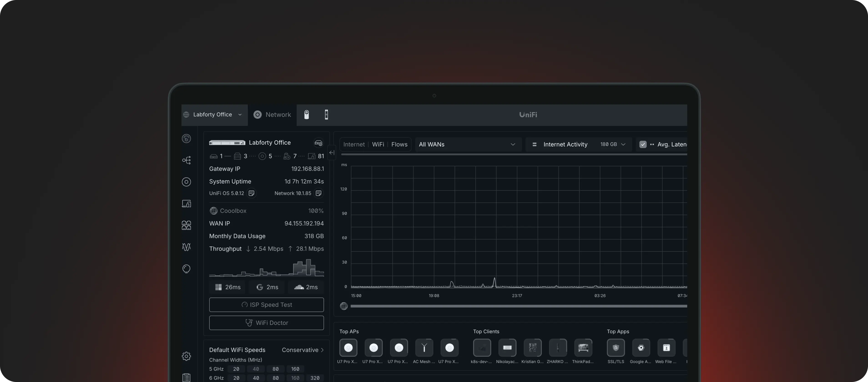Select the ThinkPad client icon
This screenshot has width=868, height=382.
tap(583, 348)
